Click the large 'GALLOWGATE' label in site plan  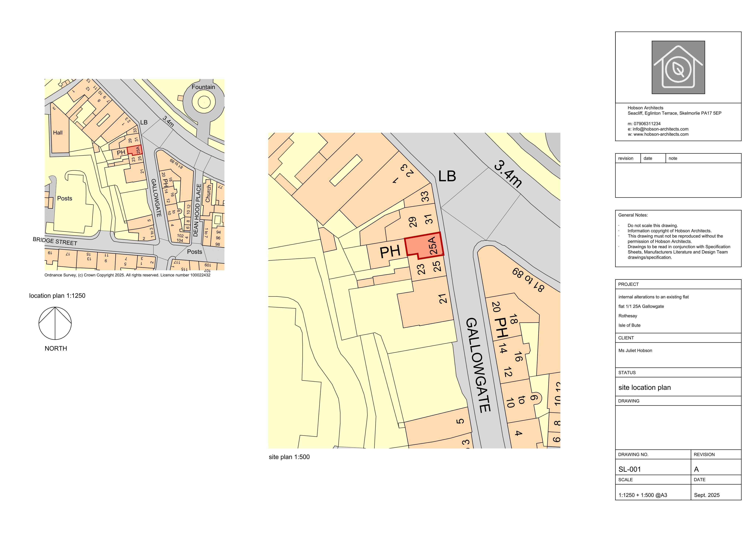(x=478, y=365)
